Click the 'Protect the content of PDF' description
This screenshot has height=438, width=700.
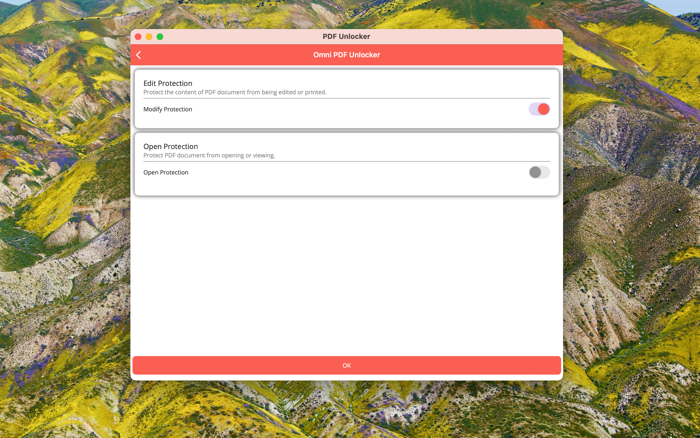click(x=235, y=92)
